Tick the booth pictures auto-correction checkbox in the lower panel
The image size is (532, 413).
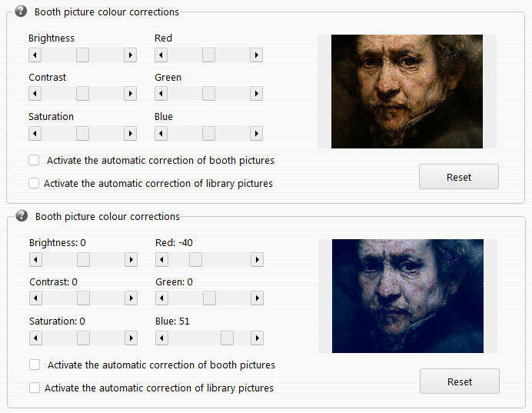coord(35,365)
